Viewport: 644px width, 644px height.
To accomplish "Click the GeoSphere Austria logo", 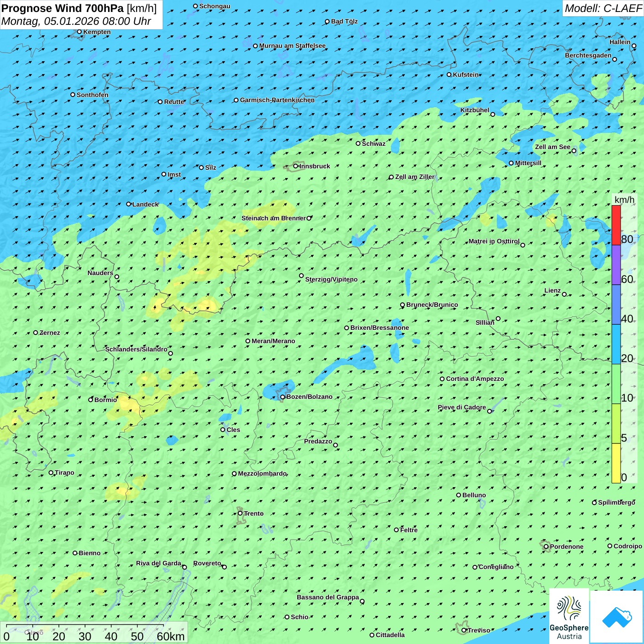I will (569, 615).
